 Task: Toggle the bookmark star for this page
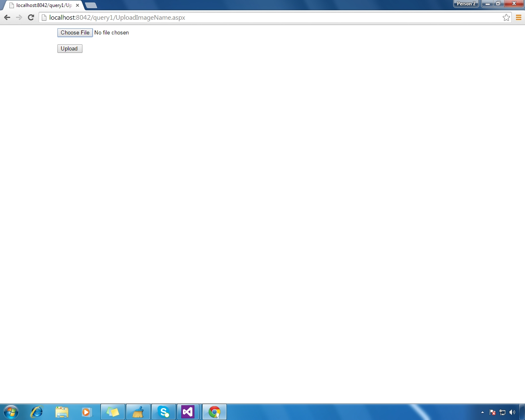(506, 18)
